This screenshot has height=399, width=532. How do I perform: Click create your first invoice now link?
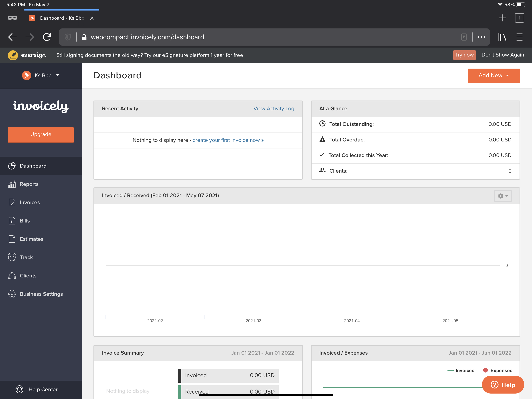click(228, 140)
